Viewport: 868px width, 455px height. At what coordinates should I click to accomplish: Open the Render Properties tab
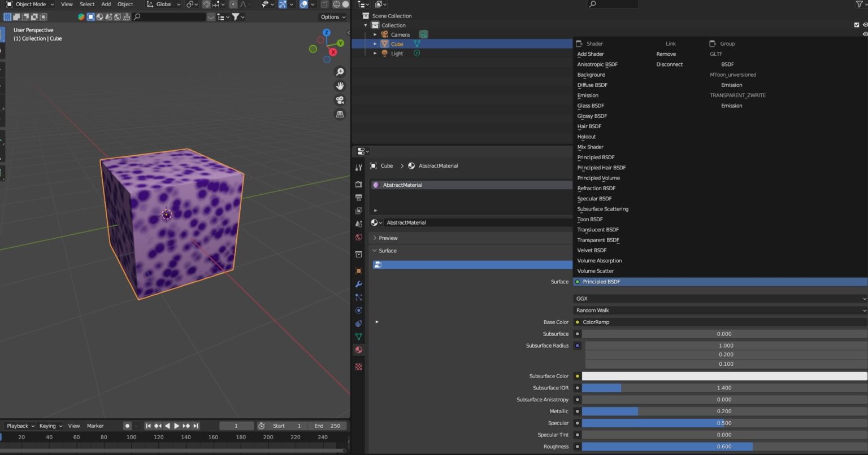tap(358, 183)
